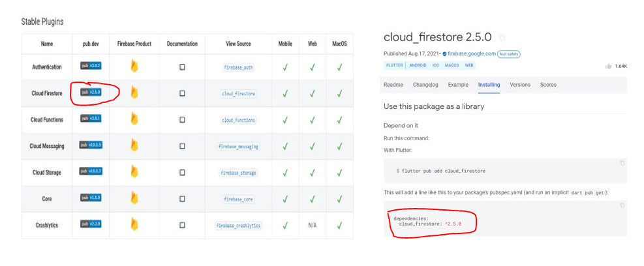
Task: Click the 'View Source' column header
Action: 239,44
